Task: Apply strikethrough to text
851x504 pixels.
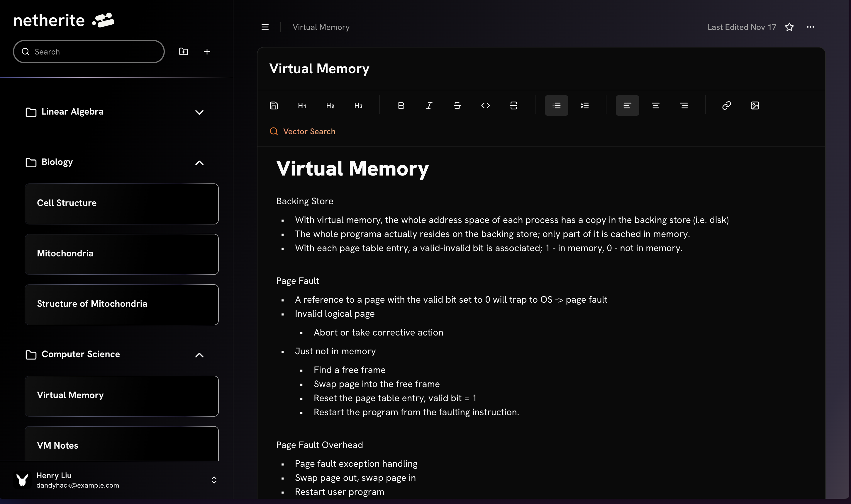Action: pyautogui.click(x=457, y=105)
